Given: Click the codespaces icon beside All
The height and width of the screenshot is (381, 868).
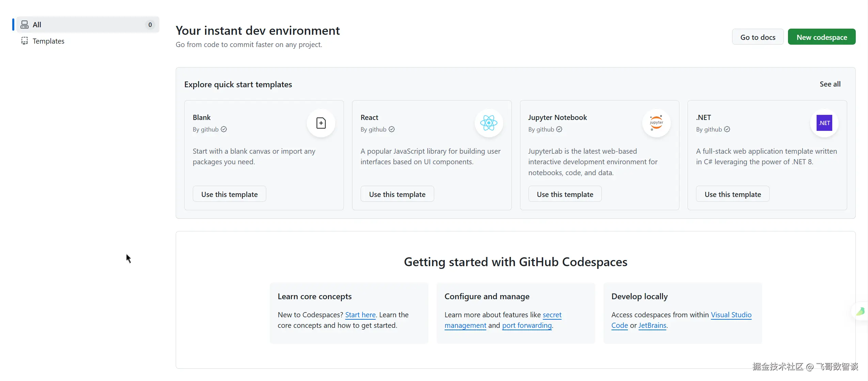Looking at the screenshot, I should (25, 25).
